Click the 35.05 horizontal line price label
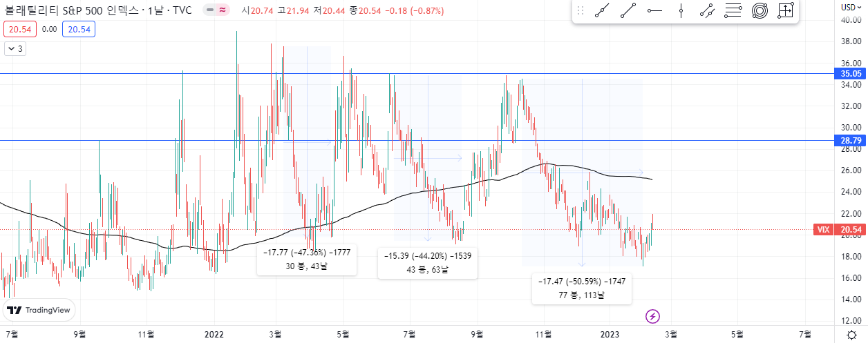The image size is (868, 343). [x=851, y=74]
